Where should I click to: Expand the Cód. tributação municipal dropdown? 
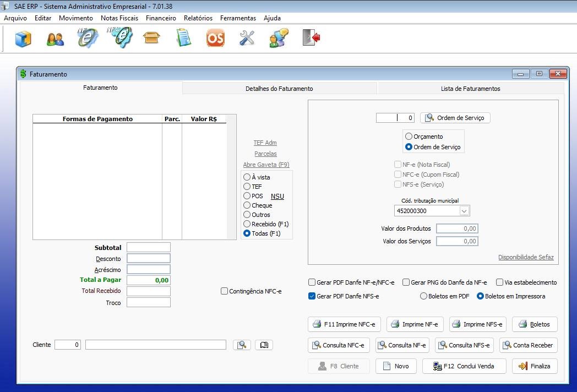[464, 211]
